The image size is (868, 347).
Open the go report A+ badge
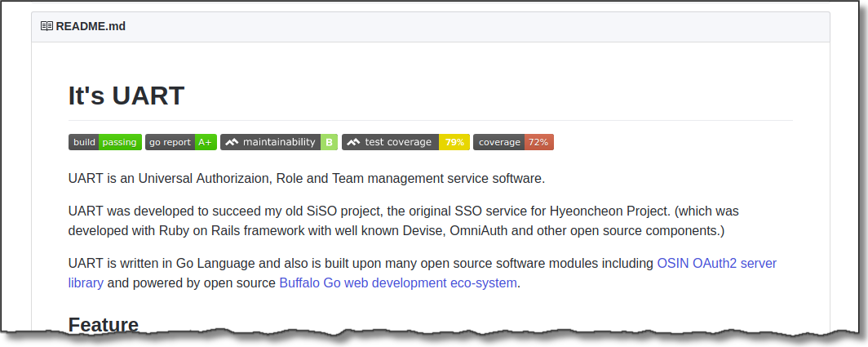181,142
